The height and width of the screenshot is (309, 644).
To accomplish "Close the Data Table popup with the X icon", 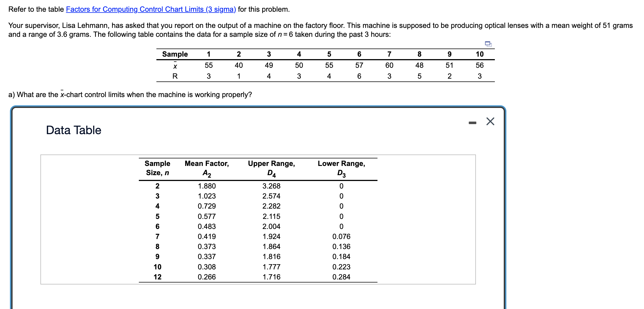I will [x=490, y=121].
